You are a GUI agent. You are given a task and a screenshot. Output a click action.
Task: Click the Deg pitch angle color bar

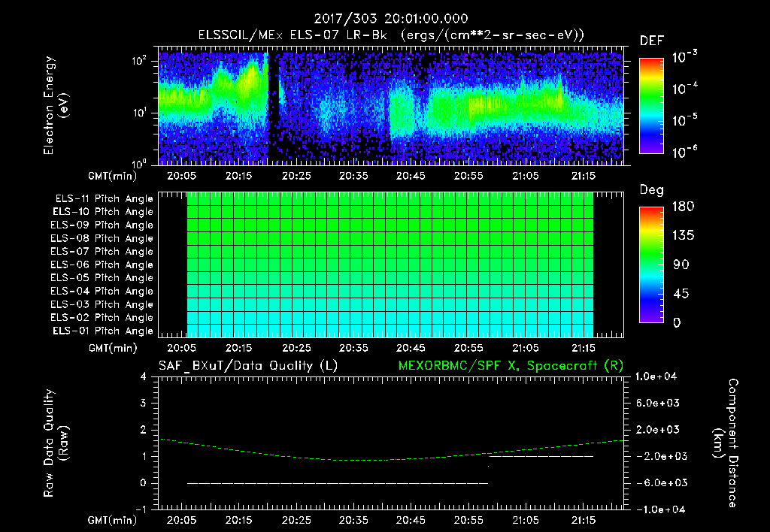[x=651, y=264]
